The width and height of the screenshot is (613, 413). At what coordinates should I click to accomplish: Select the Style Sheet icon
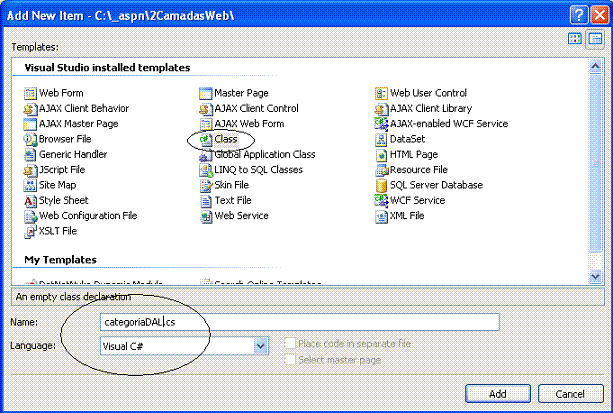pos(30,201)
